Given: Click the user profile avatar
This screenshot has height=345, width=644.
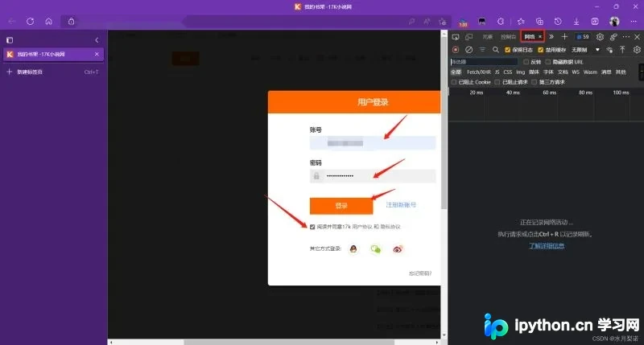Looking at the screenshot, I should pos(614,22).
